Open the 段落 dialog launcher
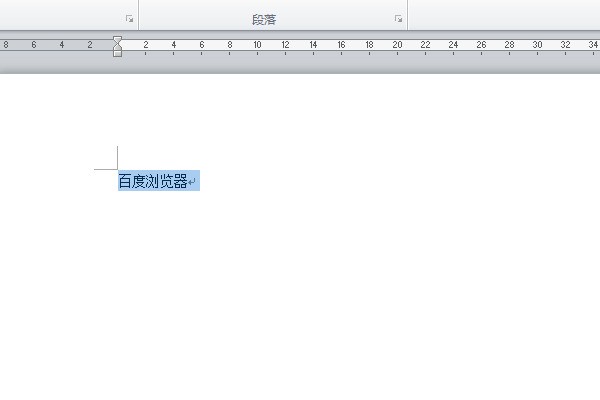This screenshot has height=400, width=600. [398, 18]
